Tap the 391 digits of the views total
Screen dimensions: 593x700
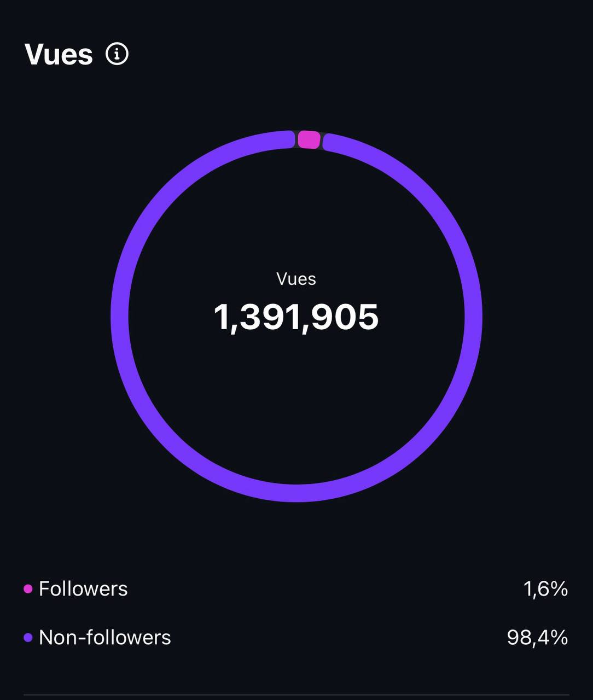270,317
